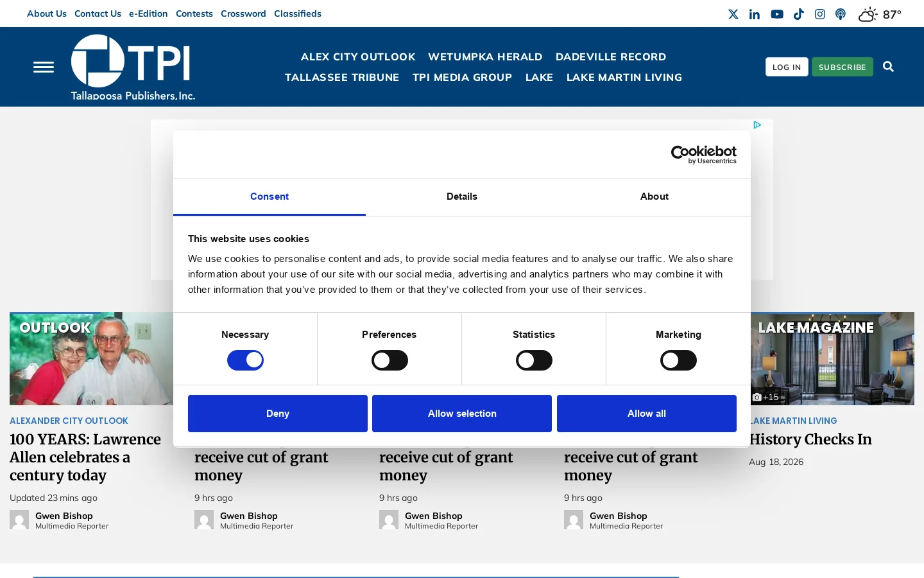The width and height of the screenshot is (924, 578).
Task: Open Wetumpka Herald in navigation
Action: (x=485, y=57)
